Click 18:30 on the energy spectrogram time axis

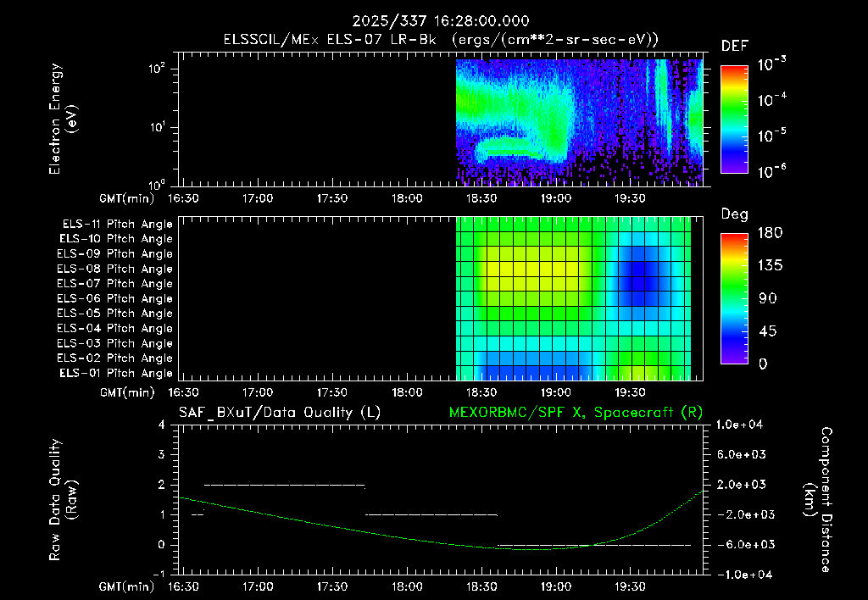481,198
